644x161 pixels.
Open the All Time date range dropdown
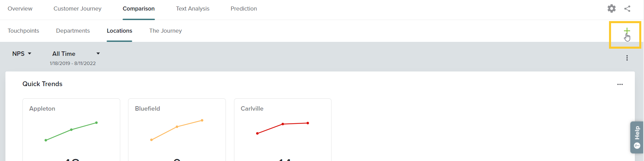76,54
